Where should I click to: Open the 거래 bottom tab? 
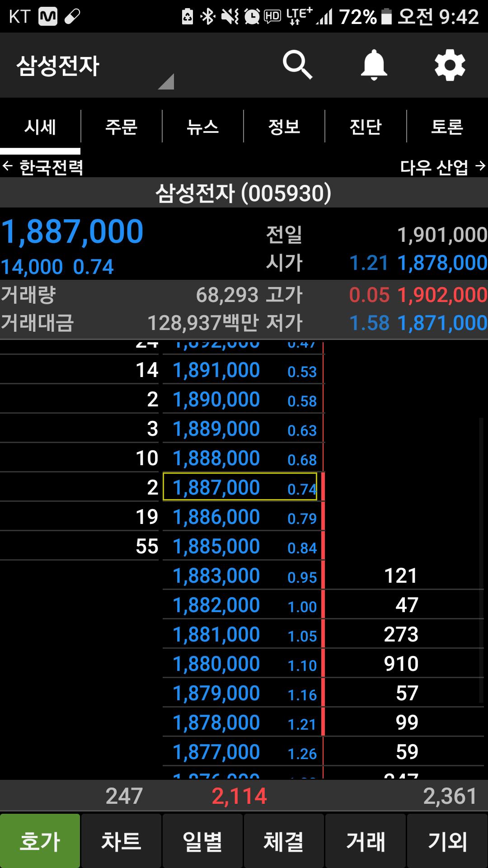tap(365, 841)
